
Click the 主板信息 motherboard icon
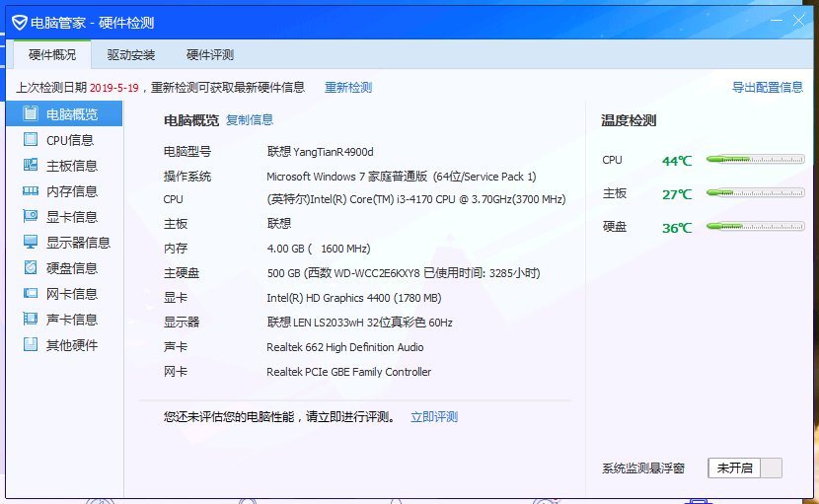(31, 165)
